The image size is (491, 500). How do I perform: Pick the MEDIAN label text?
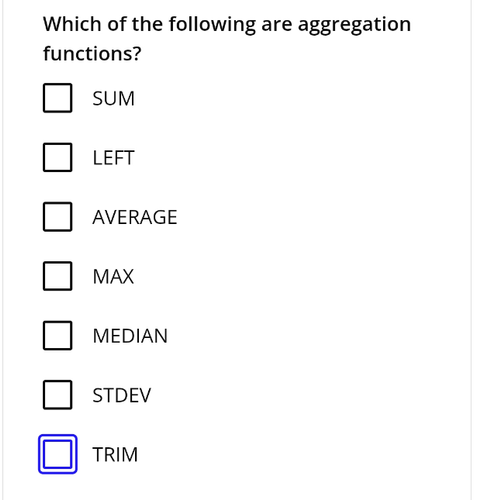pos(130,336)
